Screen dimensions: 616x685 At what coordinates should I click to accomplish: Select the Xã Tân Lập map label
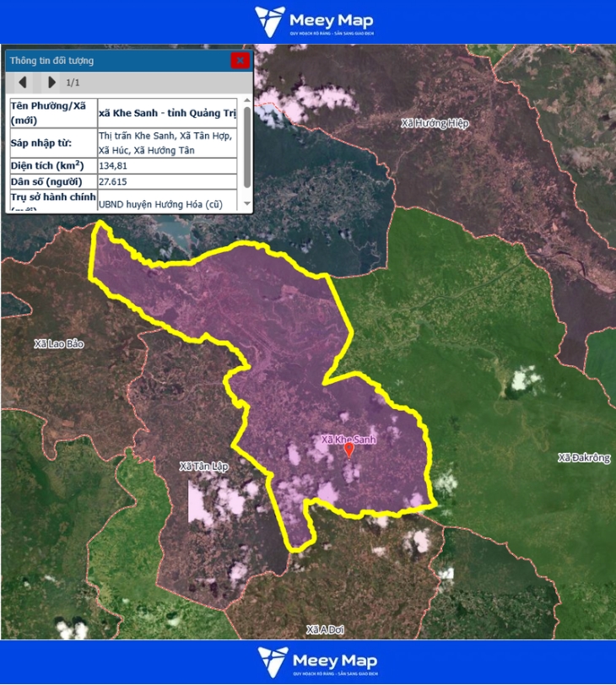click(203, 466)
